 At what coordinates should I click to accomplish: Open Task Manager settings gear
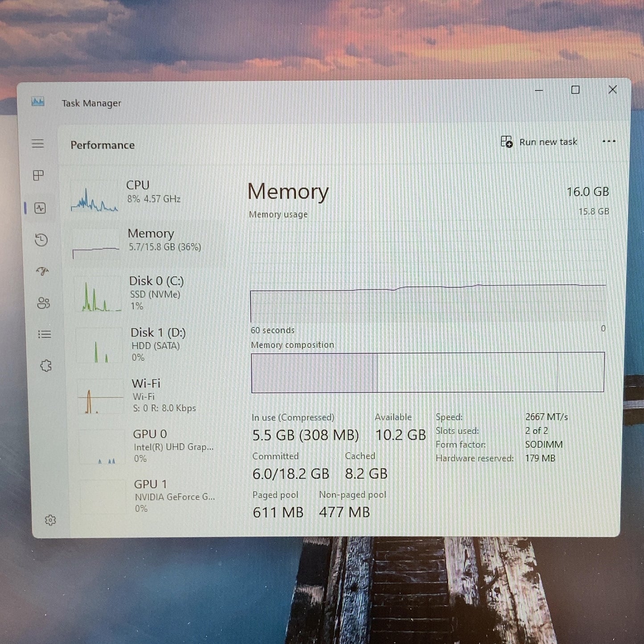point(50,520)
